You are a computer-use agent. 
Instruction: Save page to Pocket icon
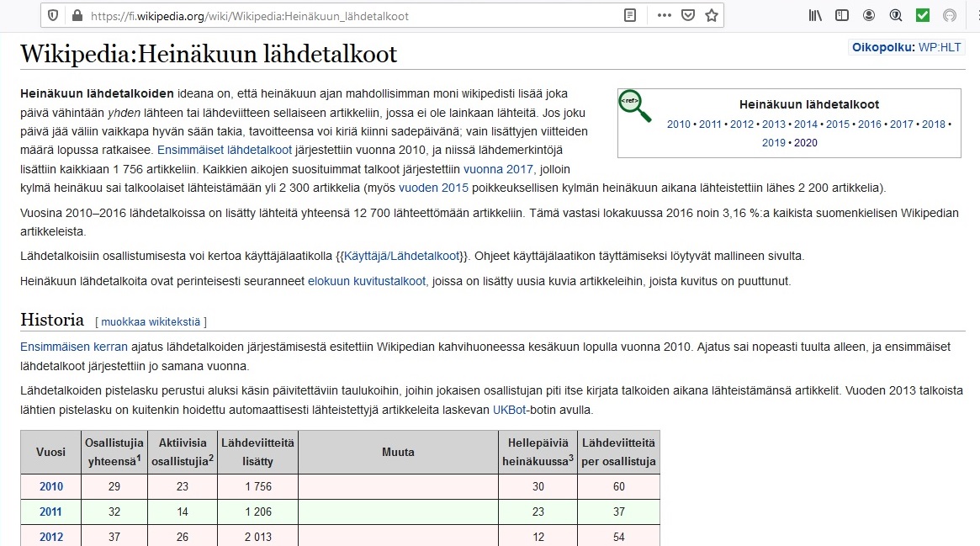pos(688,16)
